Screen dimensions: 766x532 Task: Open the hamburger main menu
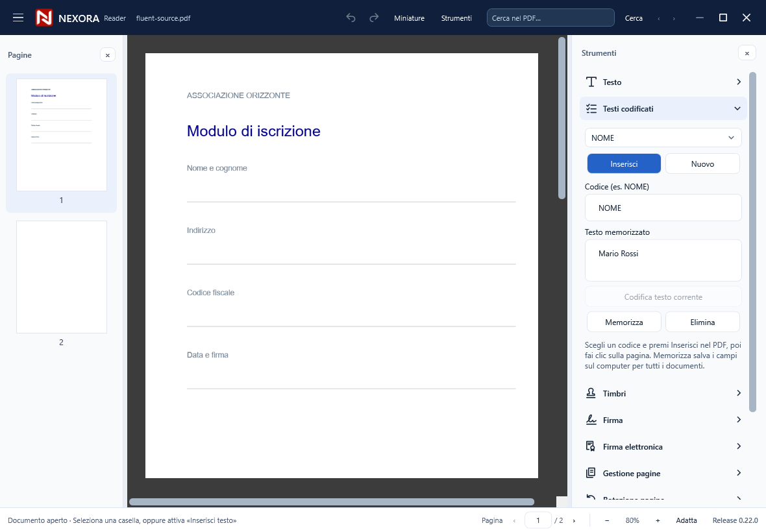click(18, 18)
